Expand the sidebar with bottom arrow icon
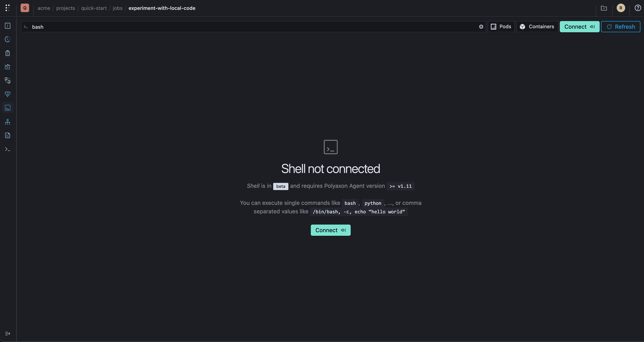The width and height of the screenshot is (644, 342). pyautogui.click(x=8, y=333)
